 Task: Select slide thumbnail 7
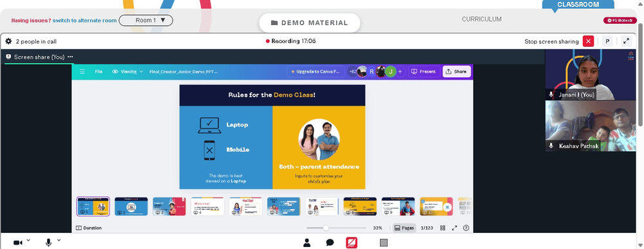(322, 207)
